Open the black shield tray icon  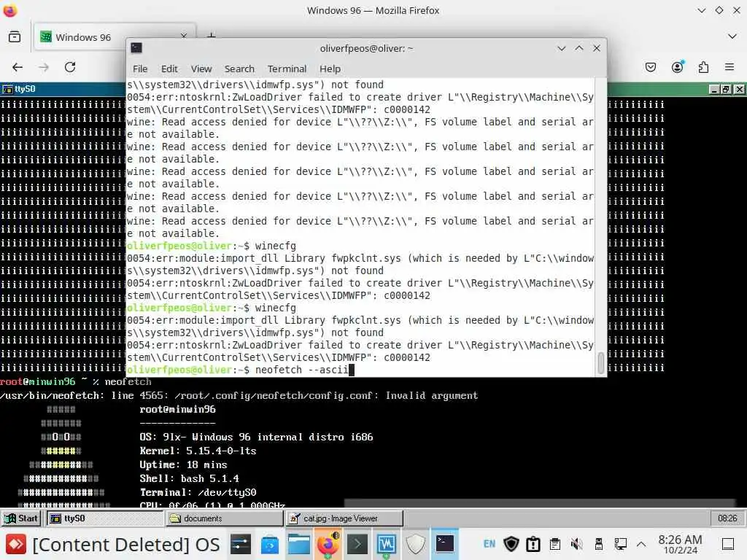511,544
